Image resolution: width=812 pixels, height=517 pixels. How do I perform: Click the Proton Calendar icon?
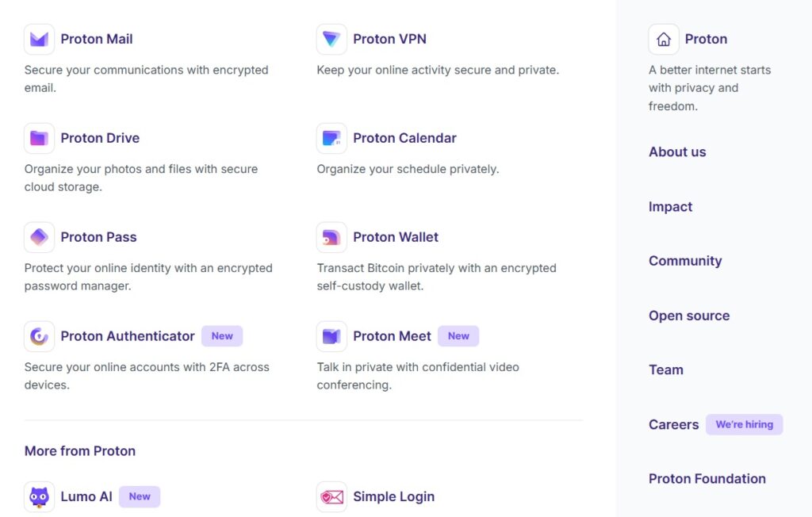click(331, 138)
